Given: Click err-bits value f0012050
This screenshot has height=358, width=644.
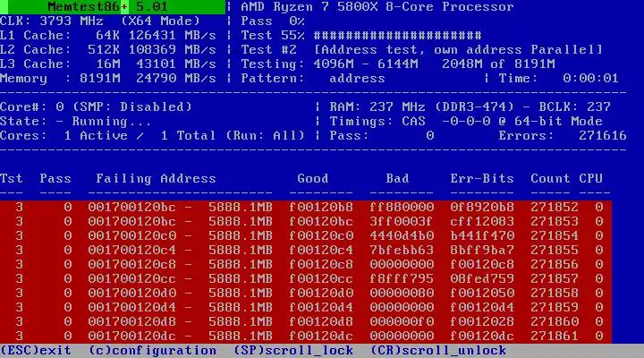Looking at the screenshot, I should (482, 293).
